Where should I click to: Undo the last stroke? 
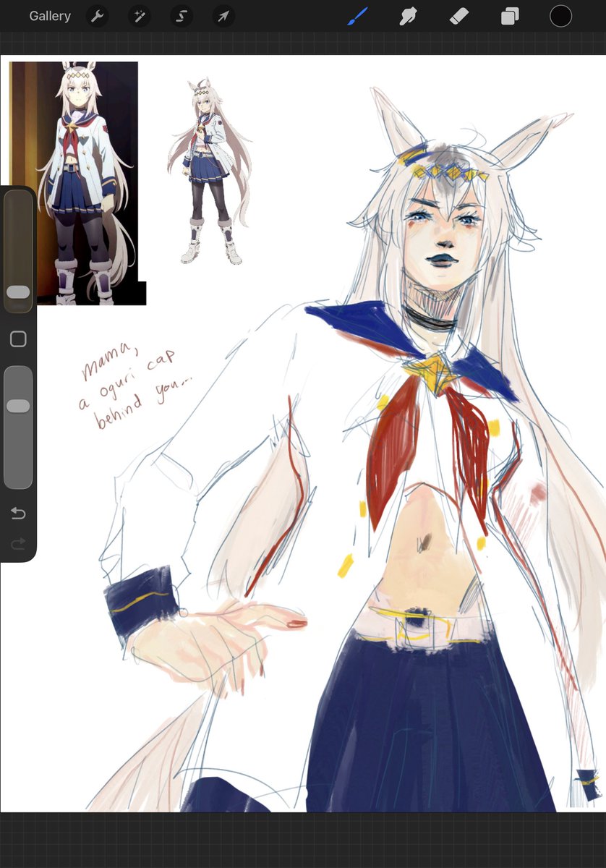pyautogui.click(x=18, y=514)
